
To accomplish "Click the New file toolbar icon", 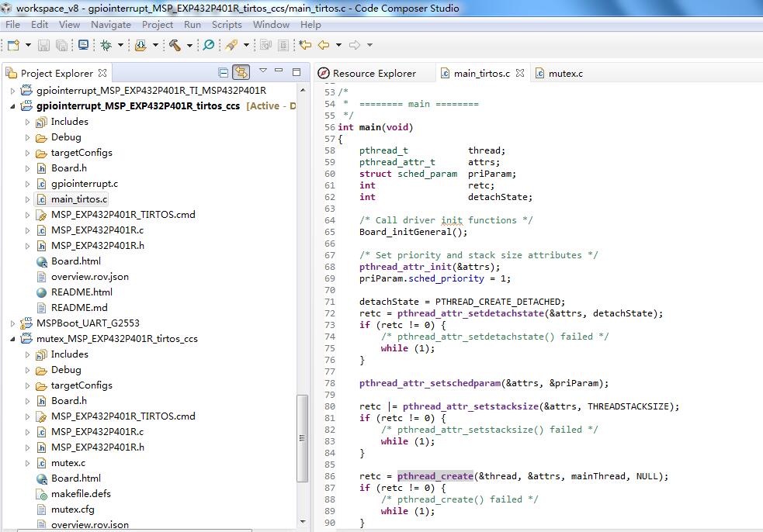I will click(x=13, y=45).
